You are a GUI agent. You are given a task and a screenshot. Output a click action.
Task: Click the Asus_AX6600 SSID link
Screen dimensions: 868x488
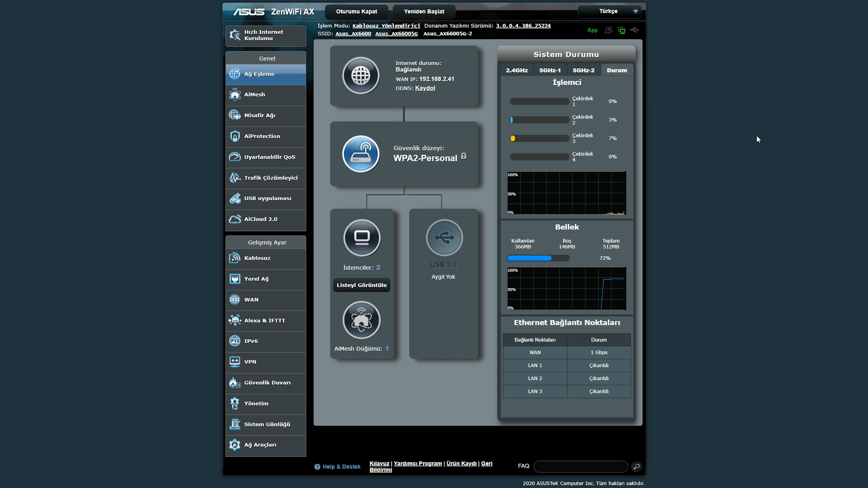tap(353, 34)
